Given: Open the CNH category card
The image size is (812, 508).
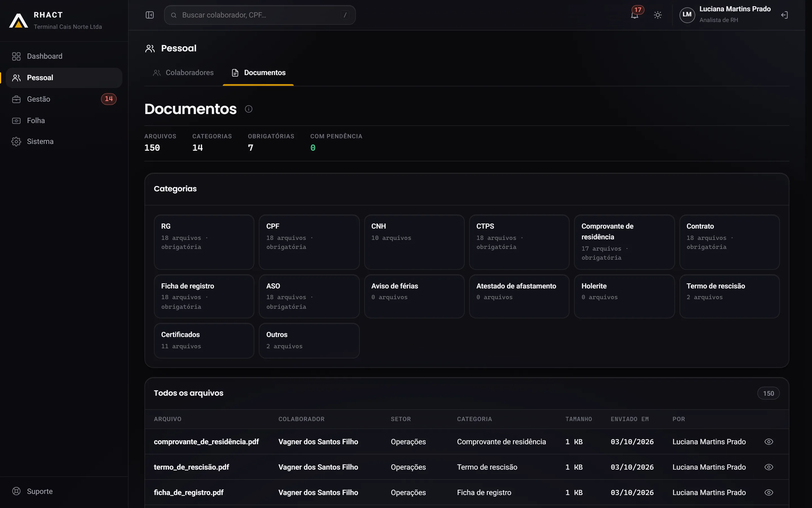Looking at the screenshot, I should tap(414, 242).
